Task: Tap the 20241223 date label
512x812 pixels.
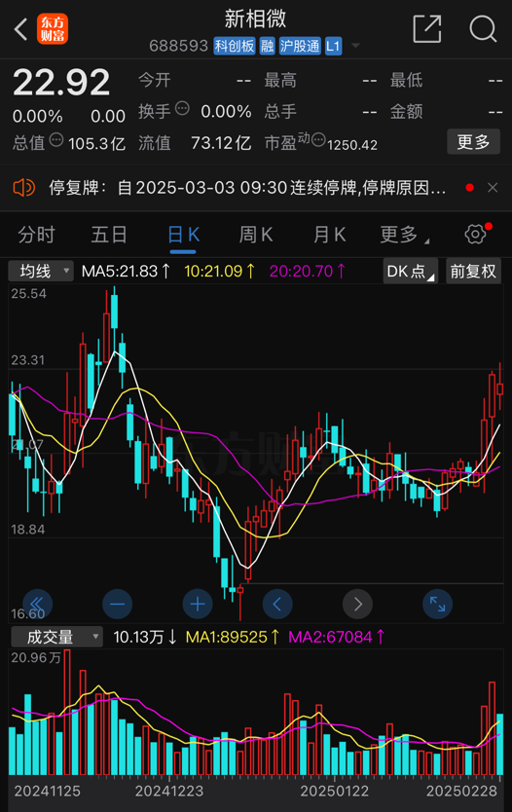Action: point(169,791)
